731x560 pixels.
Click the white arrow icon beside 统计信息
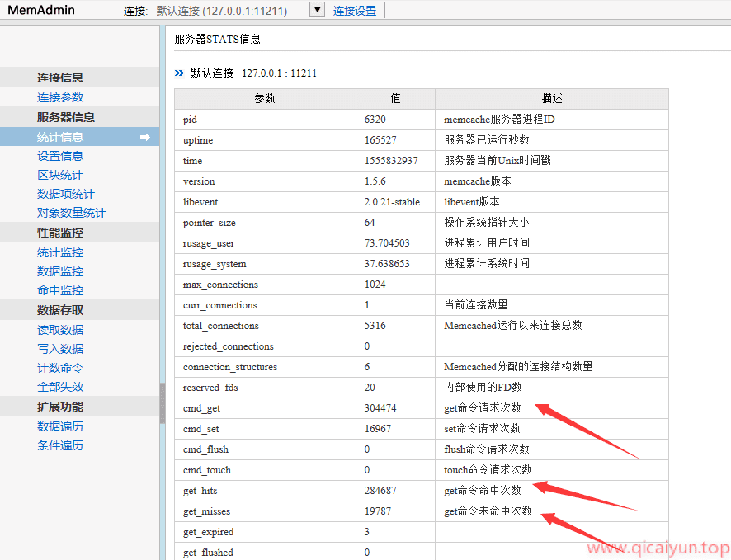click(145, 137)
